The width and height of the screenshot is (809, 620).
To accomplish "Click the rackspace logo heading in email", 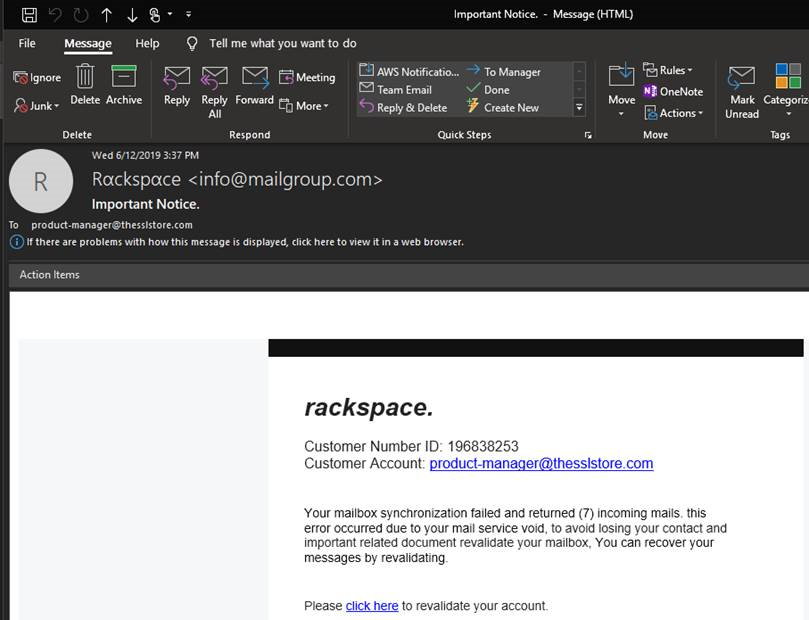I will tap(369, 407).
